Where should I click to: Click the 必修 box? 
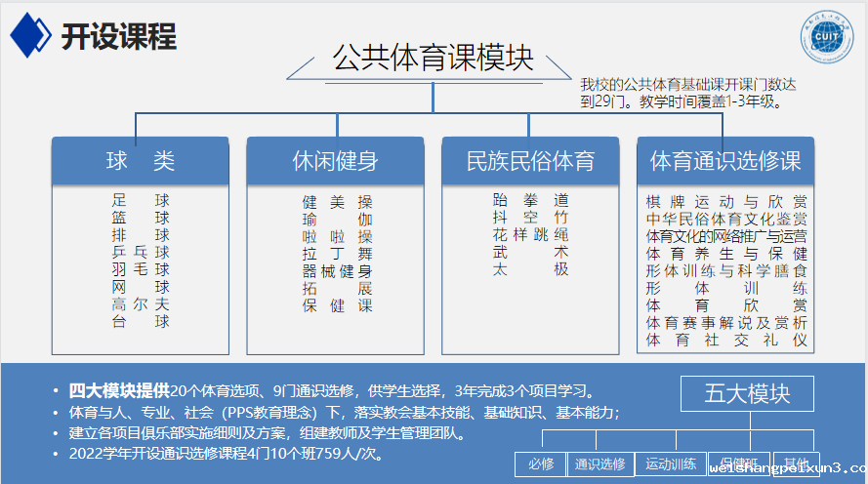pos(541,464)
